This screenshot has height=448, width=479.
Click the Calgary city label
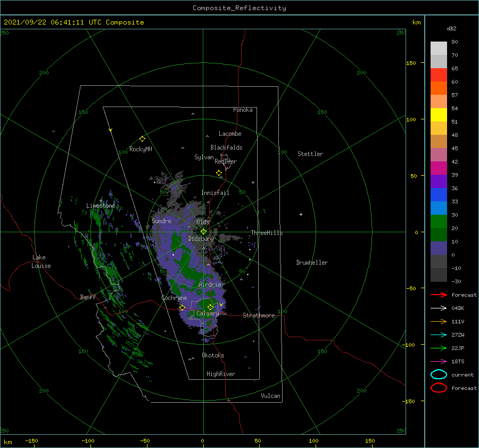click(x=208, y=313)
